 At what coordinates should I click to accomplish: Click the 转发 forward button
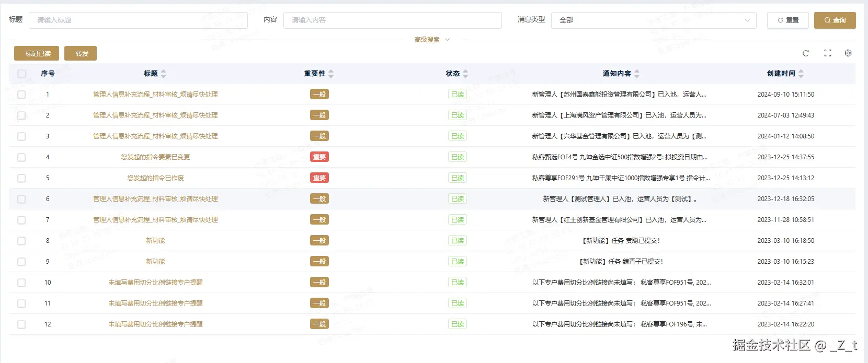pyautogui.click(x=81, y=53)
